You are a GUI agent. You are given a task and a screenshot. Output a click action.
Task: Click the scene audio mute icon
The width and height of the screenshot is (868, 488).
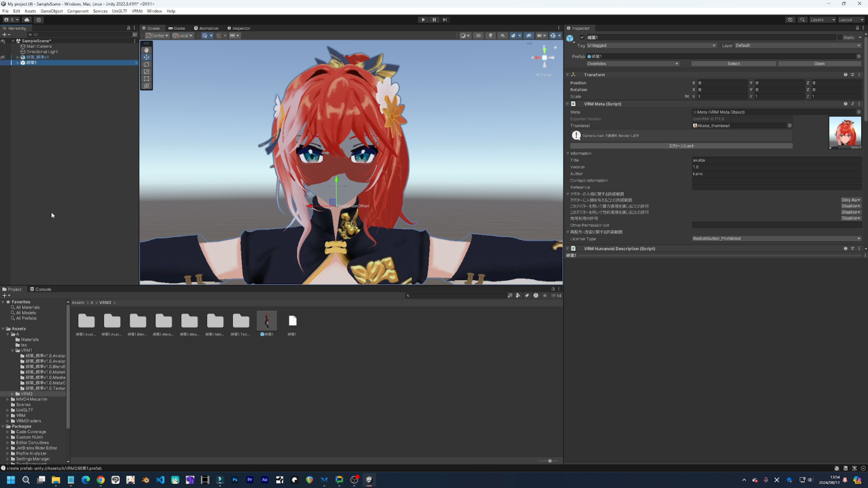click(503, 35)
